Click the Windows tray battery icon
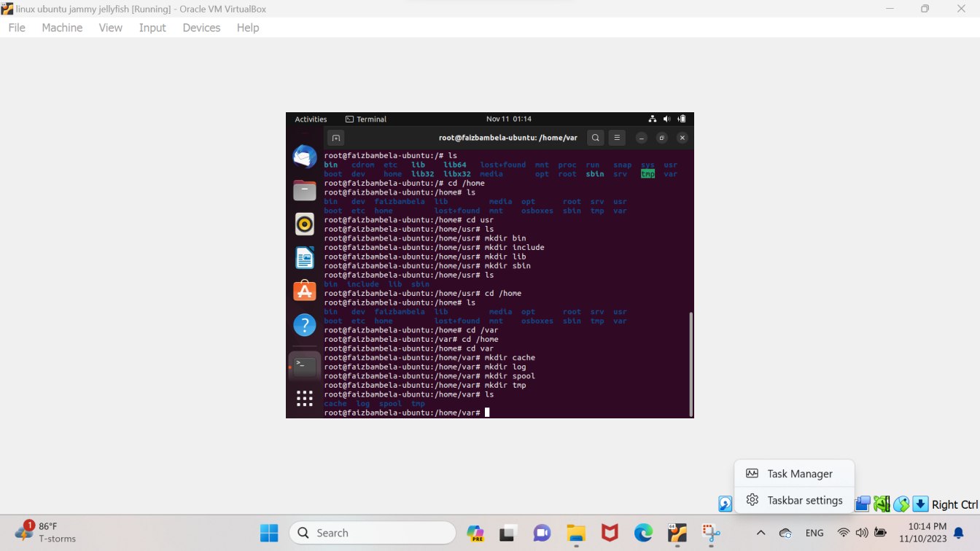The image size is (980, 551). 880,533
